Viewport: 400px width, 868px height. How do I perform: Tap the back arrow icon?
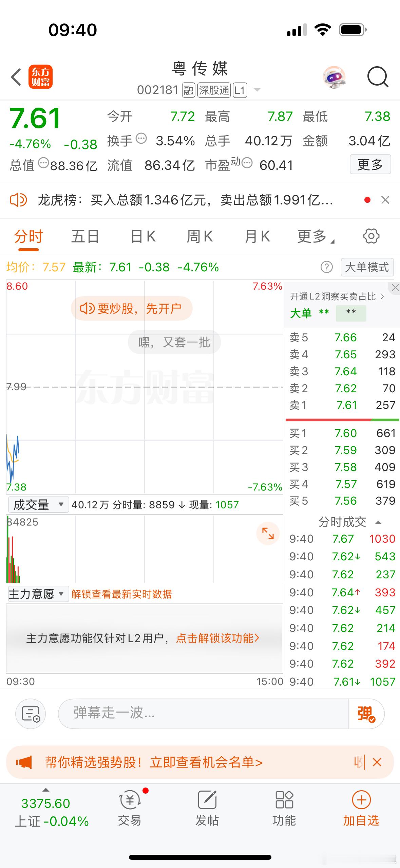click(x=16, y=77)
